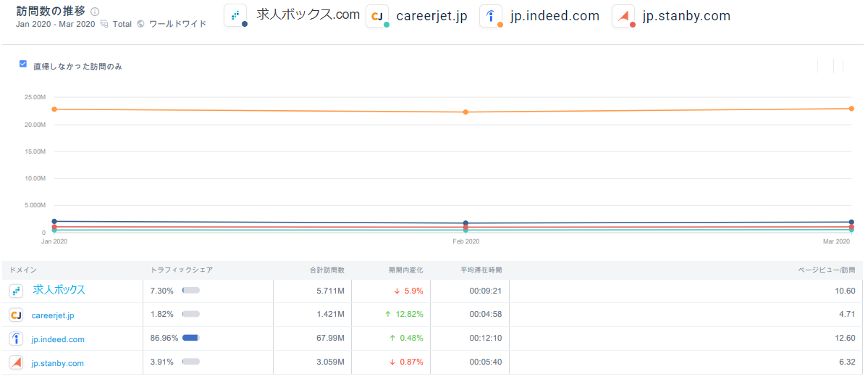Click the 求人ボックス.com logo in the legend
Viewport: 868px width, 382px height.
tap(235, 15)
